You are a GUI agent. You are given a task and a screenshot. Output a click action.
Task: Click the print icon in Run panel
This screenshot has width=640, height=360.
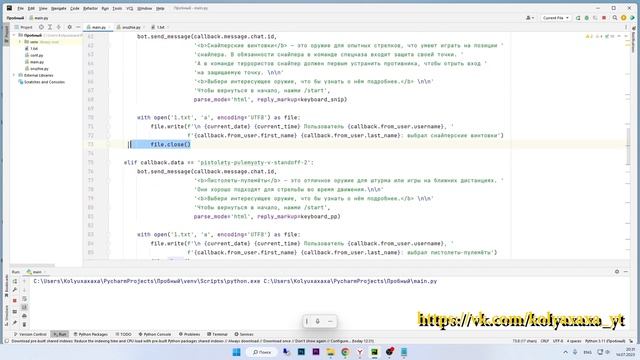24,316
